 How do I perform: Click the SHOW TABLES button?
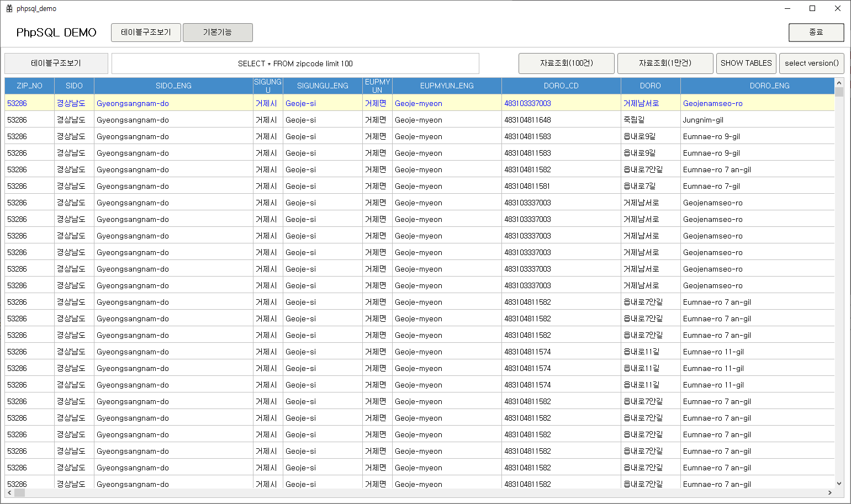tap(746, 63)
